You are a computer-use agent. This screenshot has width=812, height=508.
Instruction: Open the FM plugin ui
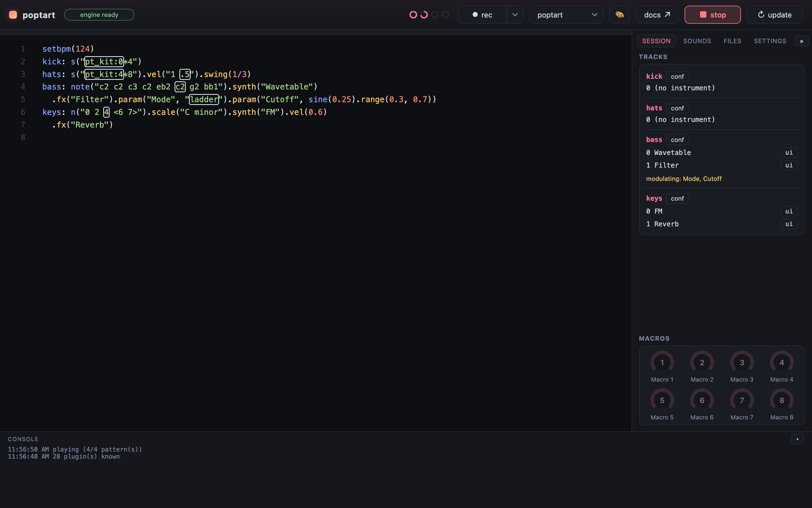(789, 211)
